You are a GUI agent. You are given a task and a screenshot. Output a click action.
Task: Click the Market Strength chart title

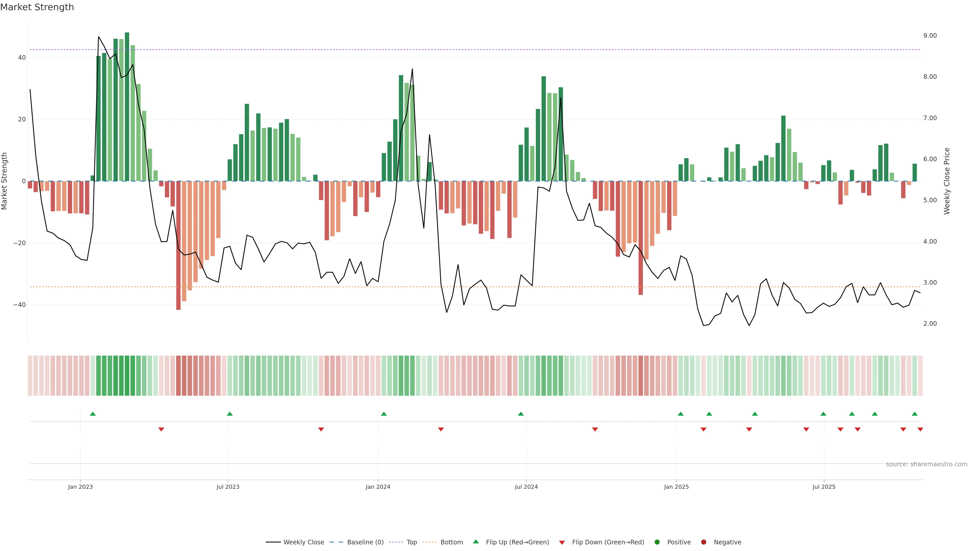pos(37,7)
